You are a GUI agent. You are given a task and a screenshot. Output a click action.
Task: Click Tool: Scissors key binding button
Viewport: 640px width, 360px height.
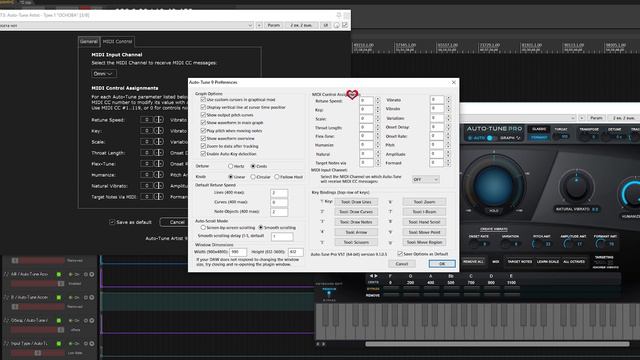click(x=356, y=242)
